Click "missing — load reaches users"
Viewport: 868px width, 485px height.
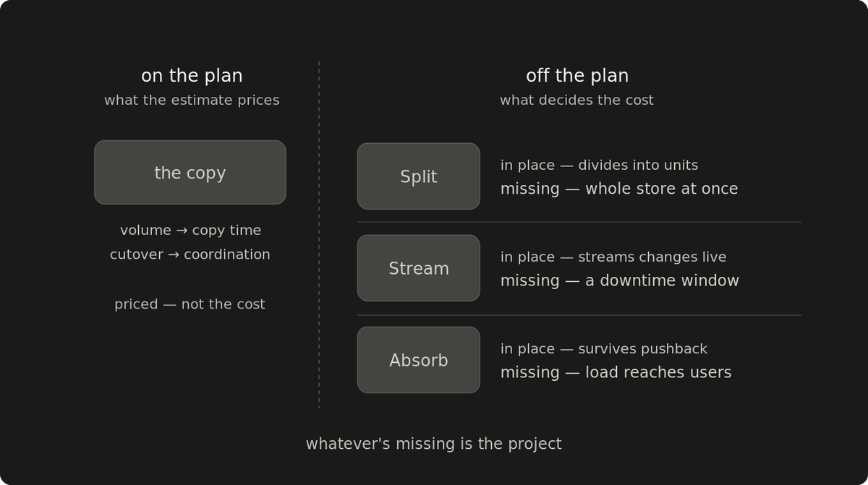[x=616, y=372]
